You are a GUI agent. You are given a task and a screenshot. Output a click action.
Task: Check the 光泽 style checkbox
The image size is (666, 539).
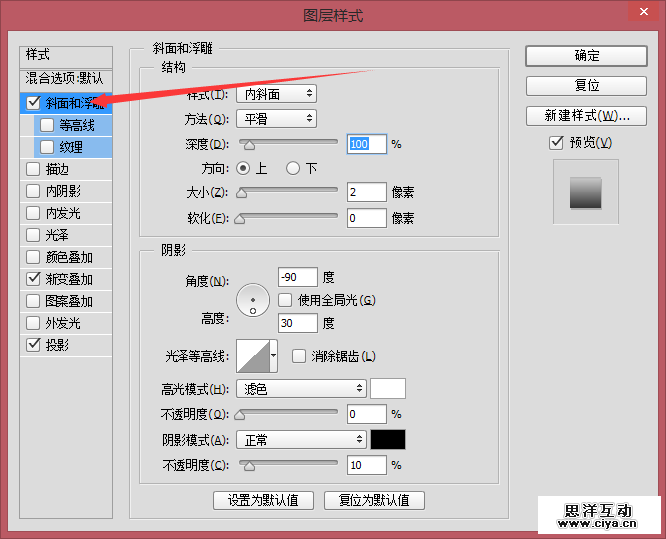tap(33, 235)
